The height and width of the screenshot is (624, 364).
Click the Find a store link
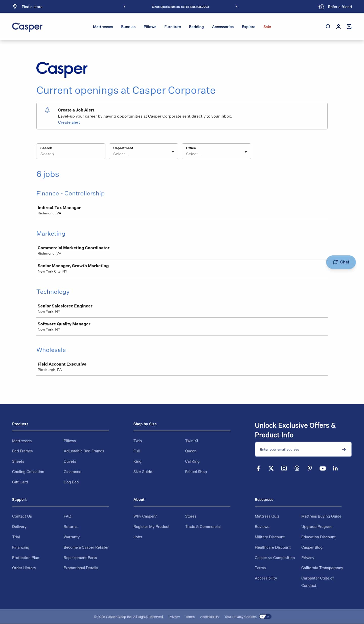[x=32, y=7]
